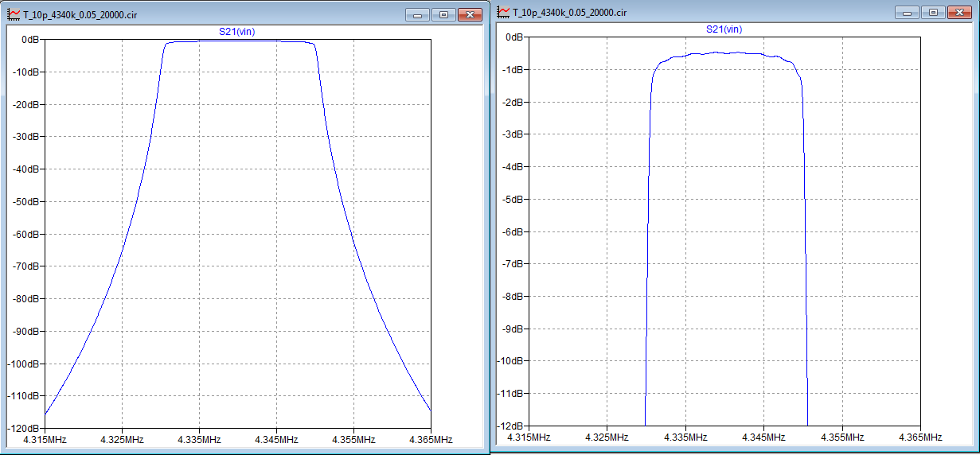
Task: Click the left window title T_10p_4340k_0.05_20000.cir
Action: pyautogui.click(x=80, y=15)
